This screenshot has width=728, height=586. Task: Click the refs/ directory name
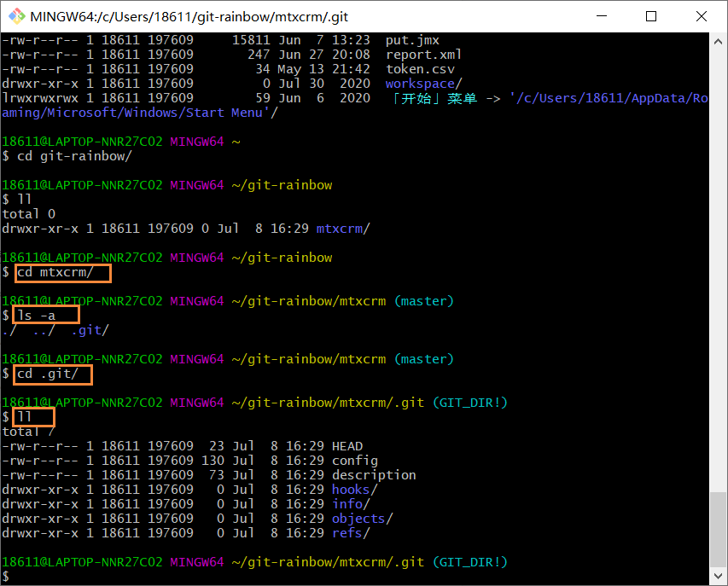tap(351, 532)
